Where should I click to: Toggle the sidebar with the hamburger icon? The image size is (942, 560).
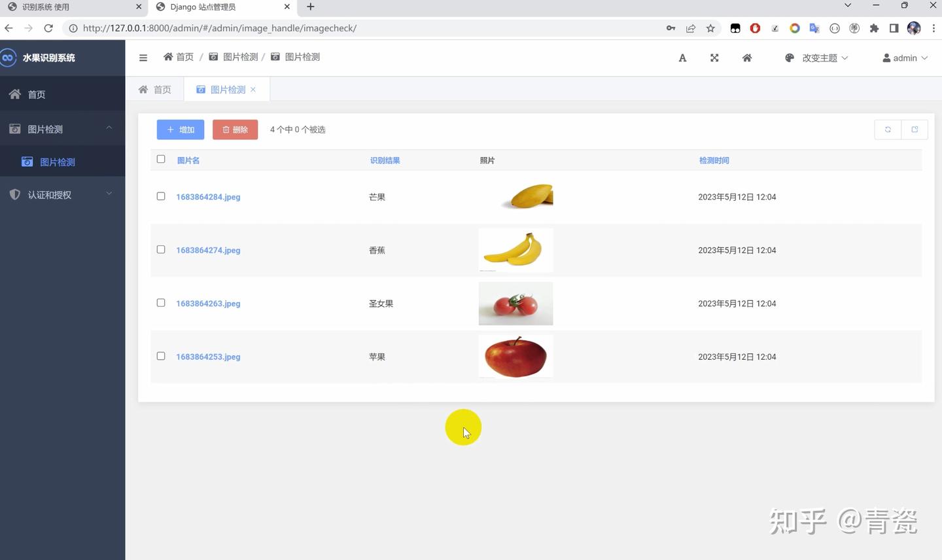[143, 58]
